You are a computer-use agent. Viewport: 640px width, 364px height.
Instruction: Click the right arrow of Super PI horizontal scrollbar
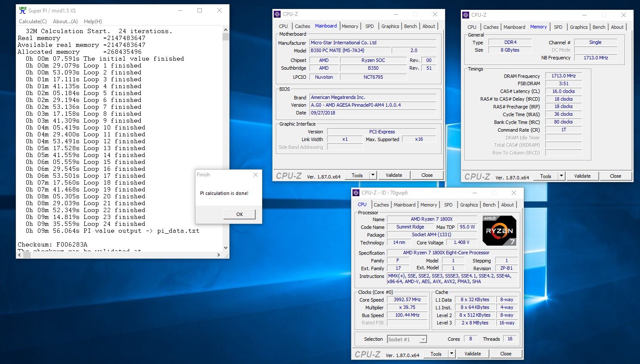(x=219, y=255)
